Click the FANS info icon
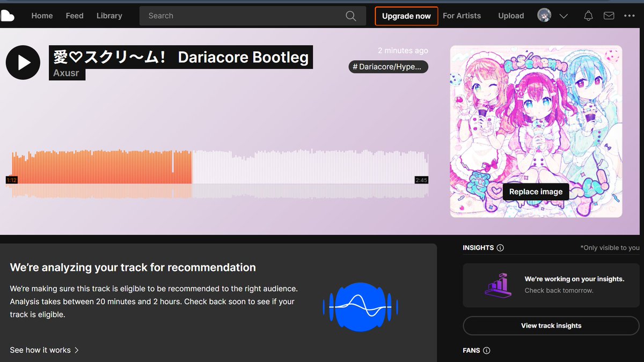This screenshot has width=644, height=362. click(x=486, y=351)
